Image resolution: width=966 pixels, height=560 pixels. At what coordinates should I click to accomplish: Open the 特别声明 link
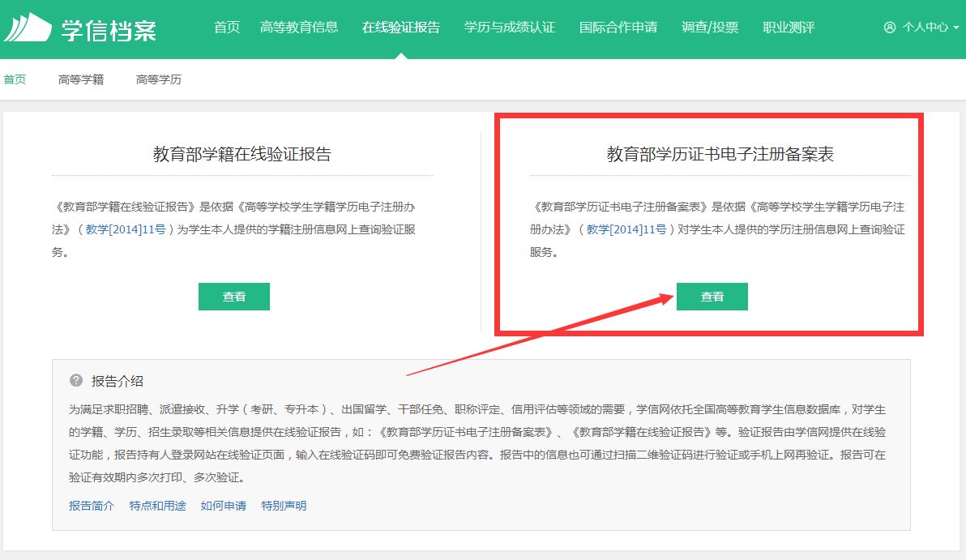(284, 506)
